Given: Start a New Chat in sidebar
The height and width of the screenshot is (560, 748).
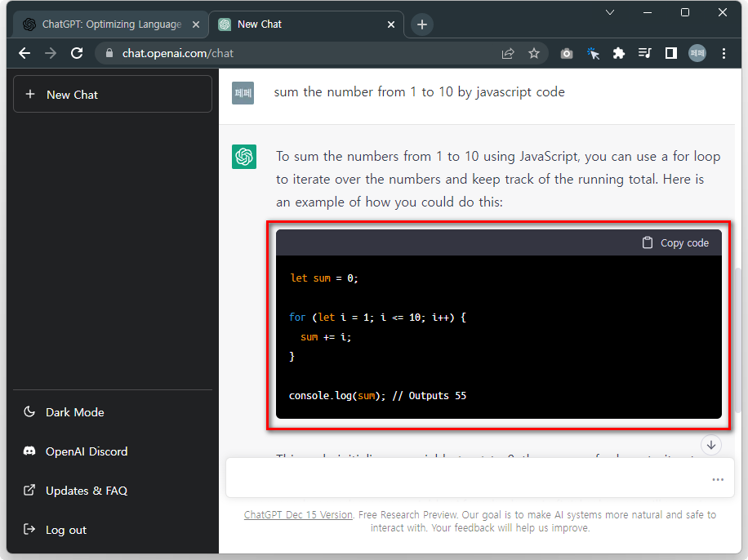Looking at the screenshot, I should 113,95.
